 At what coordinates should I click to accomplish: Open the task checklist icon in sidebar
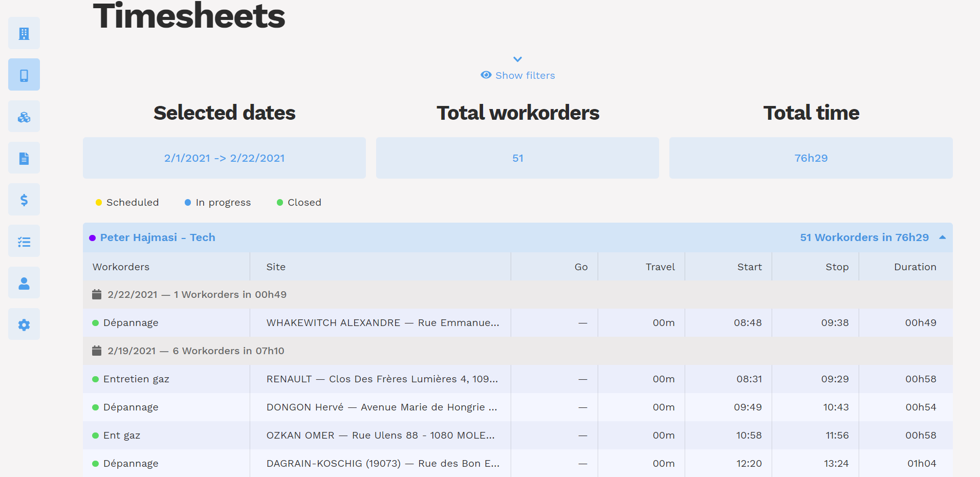(x=24, y=241)
